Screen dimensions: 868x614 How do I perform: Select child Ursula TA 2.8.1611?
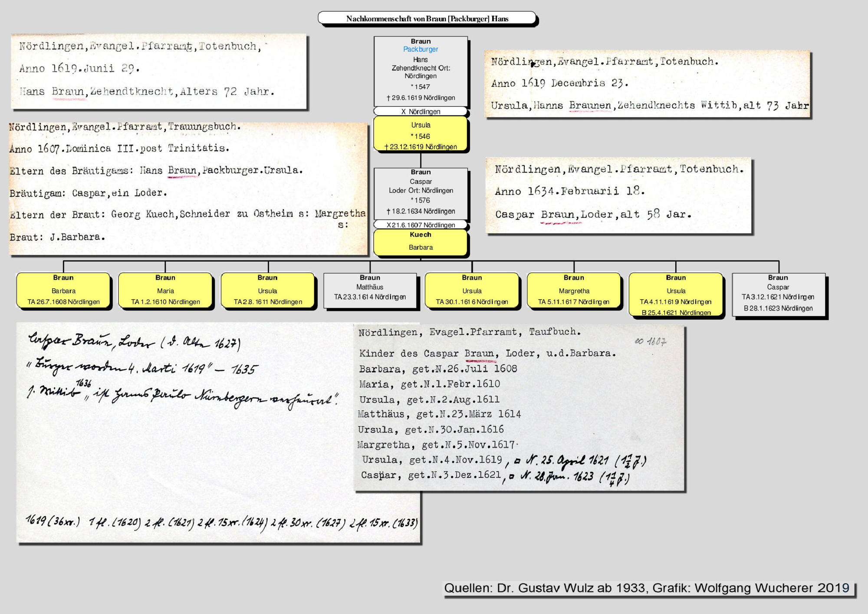click(268, 290)
